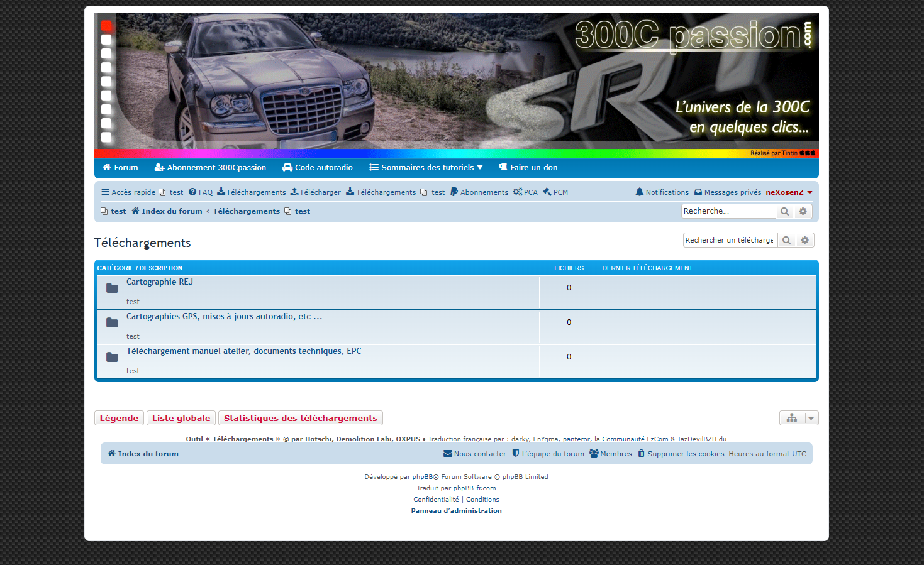Open the Abonnement 300Cpassion menu item
The height and width of the screenshot is (565, 924).
210,168
